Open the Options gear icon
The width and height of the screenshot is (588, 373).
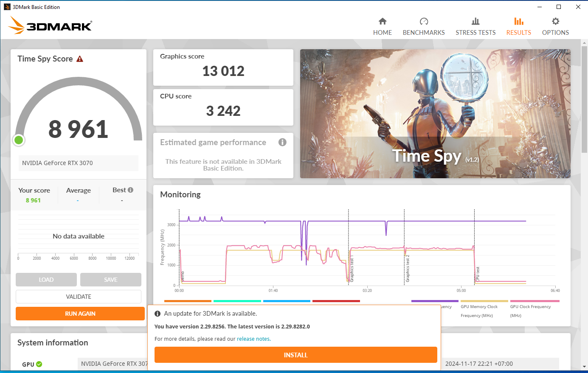click(x=555, y=24)
